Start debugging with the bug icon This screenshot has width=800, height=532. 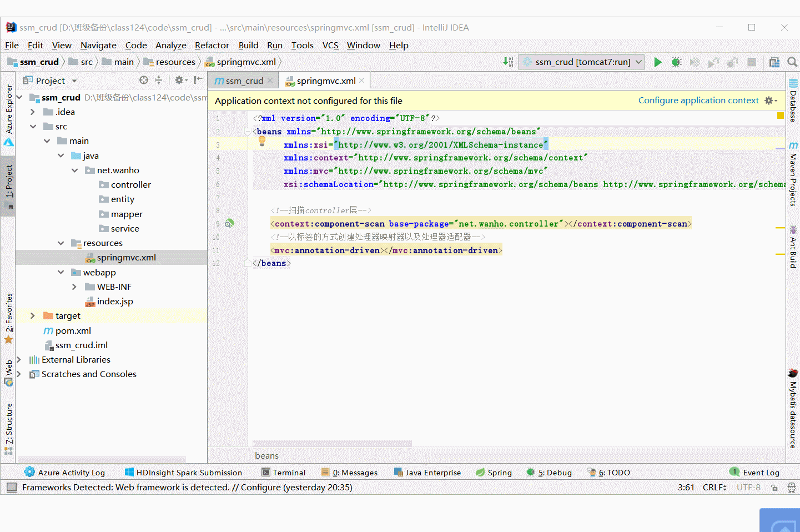(676, 62)
